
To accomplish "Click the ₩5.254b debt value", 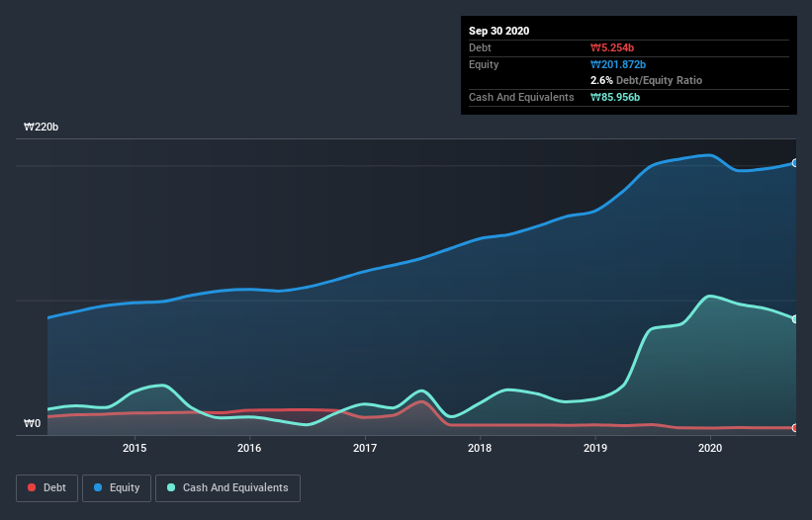I will click(x=612, y=48).
